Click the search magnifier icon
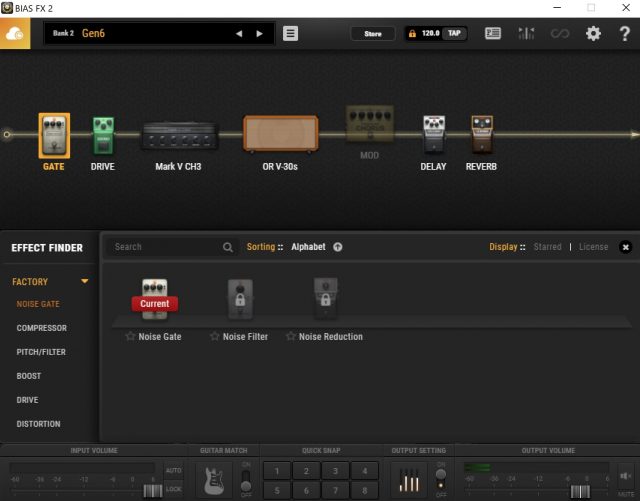 [228, 247]
